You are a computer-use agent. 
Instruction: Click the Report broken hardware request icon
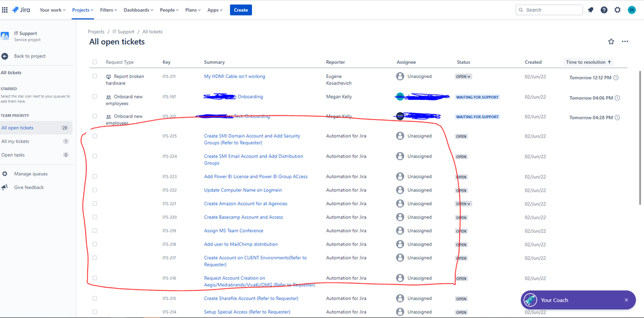(108, 76)
